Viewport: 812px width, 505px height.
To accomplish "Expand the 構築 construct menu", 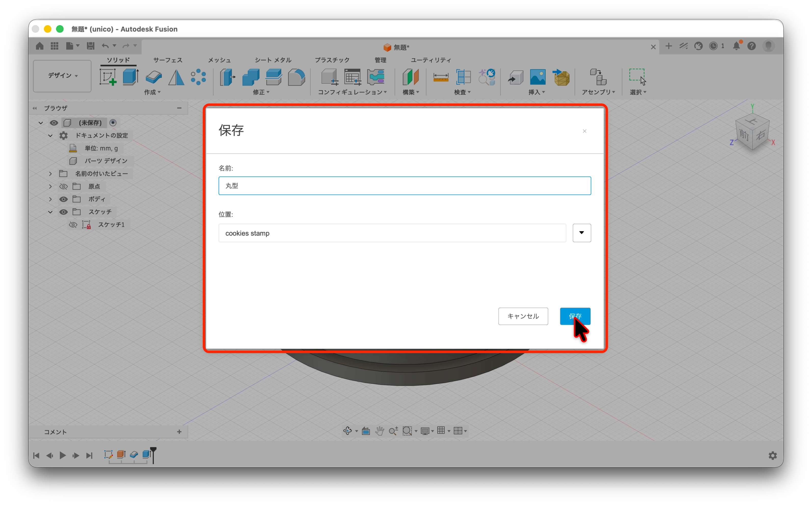I will (411, 92).
